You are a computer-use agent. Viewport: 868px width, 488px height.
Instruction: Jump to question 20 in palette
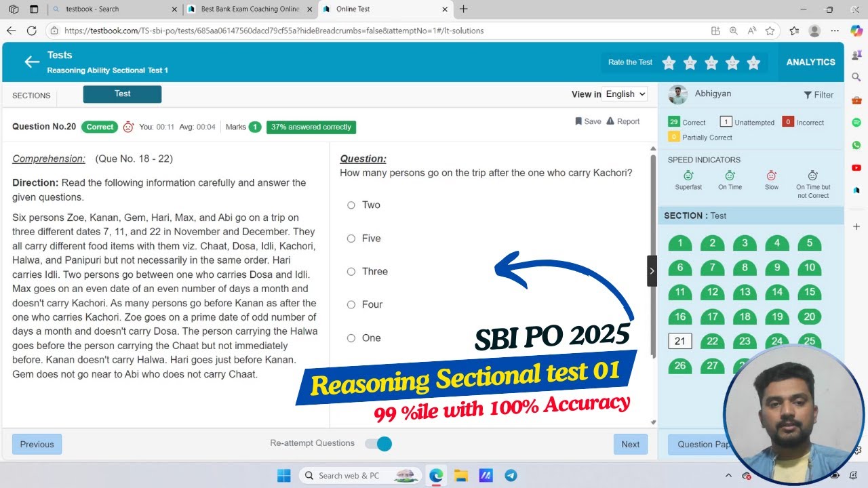pyautogui.click(x=810, y=317)
